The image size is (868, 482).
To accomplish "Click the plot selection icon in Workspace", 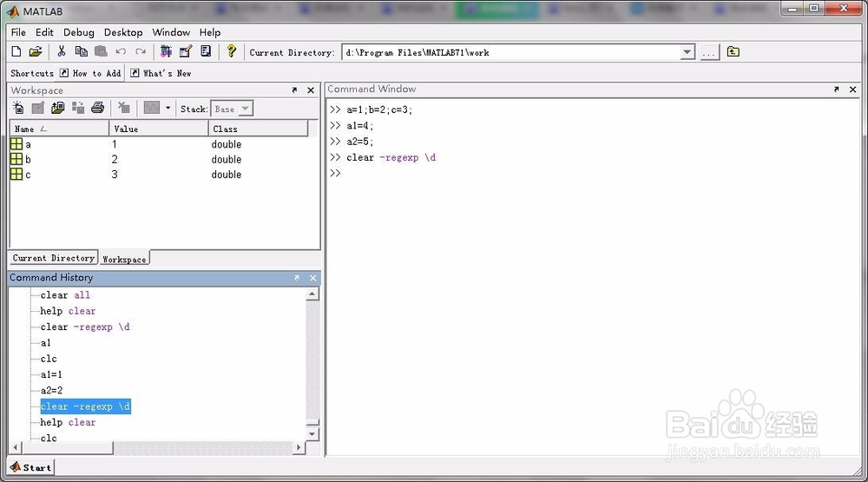I will point(152,108).
